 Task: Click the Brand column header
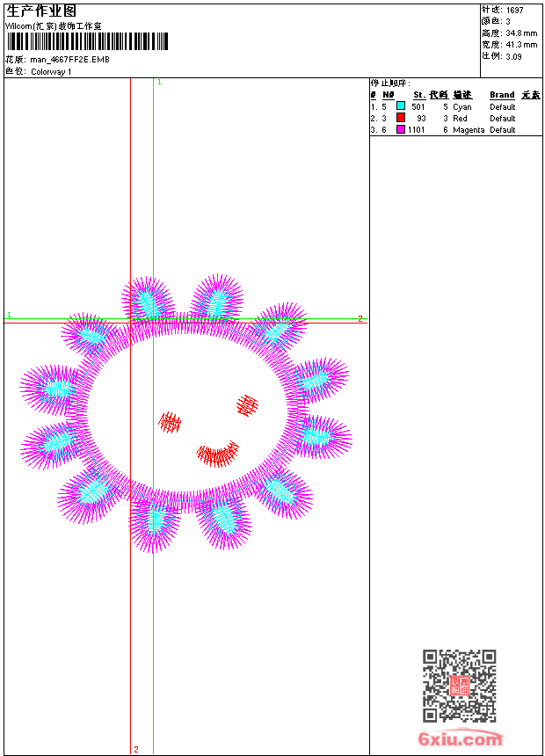pos(502,95)
